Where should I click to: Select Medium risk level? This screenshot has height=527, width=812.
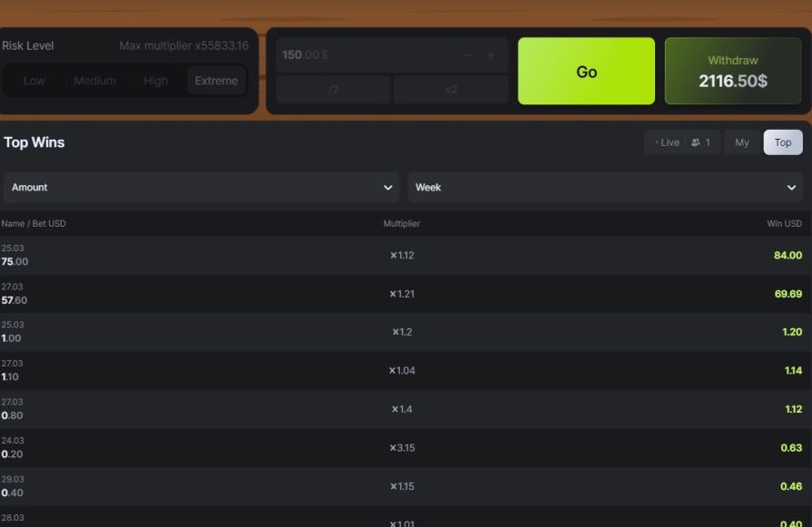(x=94, y=81)
